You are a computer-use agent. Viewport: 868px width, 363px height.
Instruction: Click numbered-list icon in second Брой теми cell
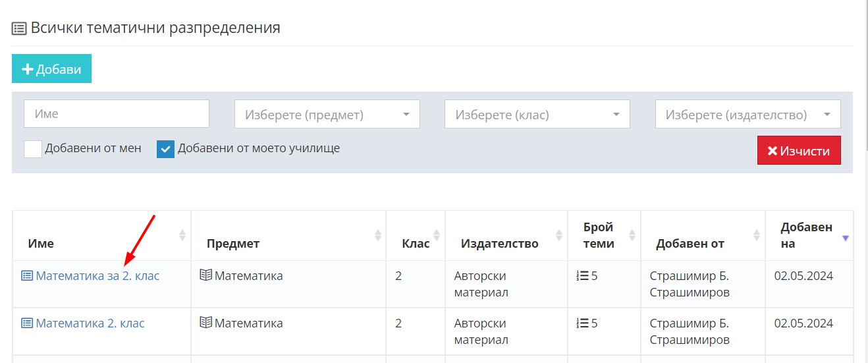[582, 323]
